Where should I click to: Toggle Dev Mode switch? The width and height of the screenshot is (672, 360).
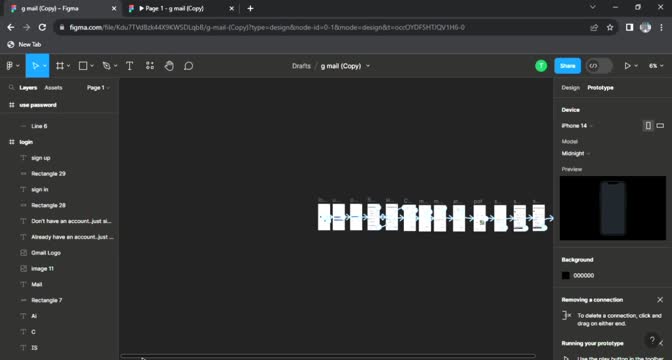pyautogui.click(x=599, y=66)
